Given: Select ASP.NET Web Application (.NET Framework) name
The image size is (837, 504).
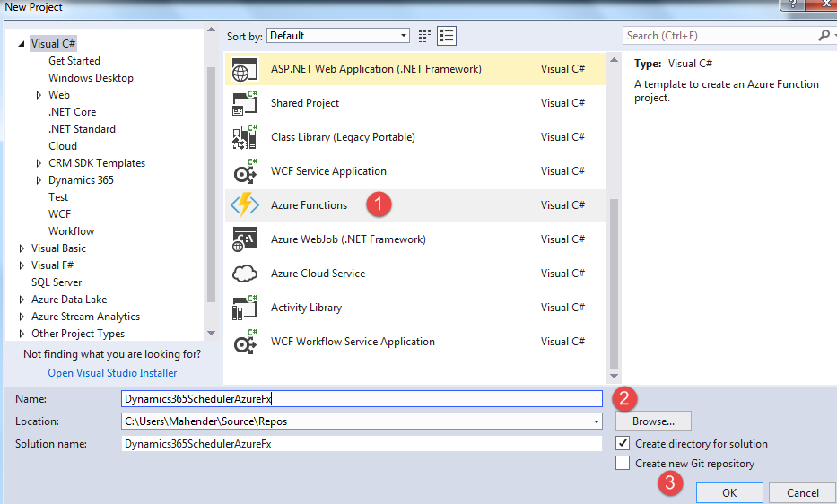Looking at the screenshot, I should point(376,69).
